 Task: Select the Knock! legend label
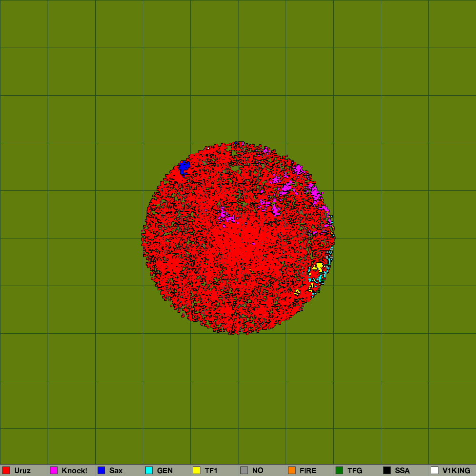[74, 471]
